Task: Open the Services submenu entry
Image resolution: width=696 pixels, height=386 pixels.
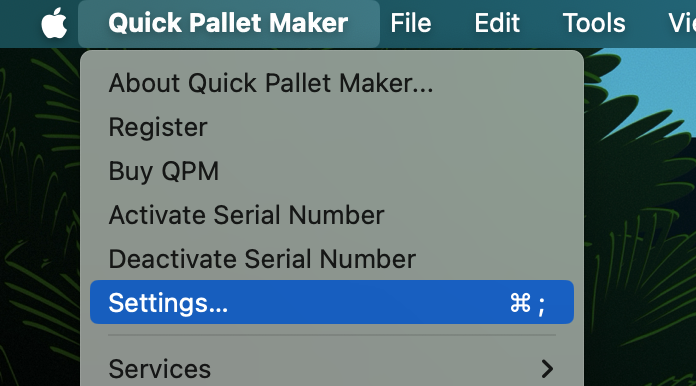Action: click(332, 369)
